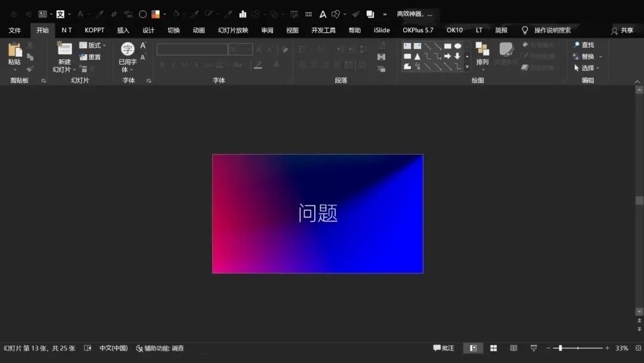Viewport: 644px width, 363px height.
Task: Open the 视图 View tab
Action: click(292, 30)
